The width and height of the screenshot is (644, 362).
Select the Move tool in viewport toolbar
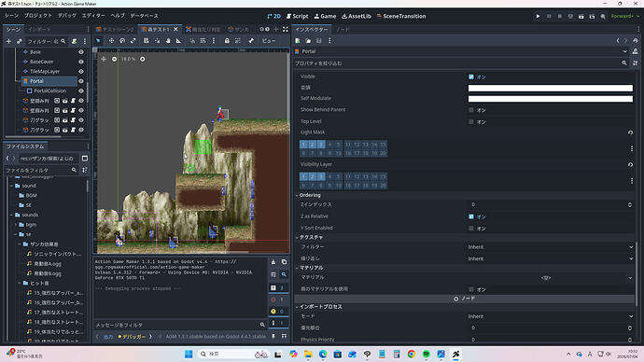point(111,41)
